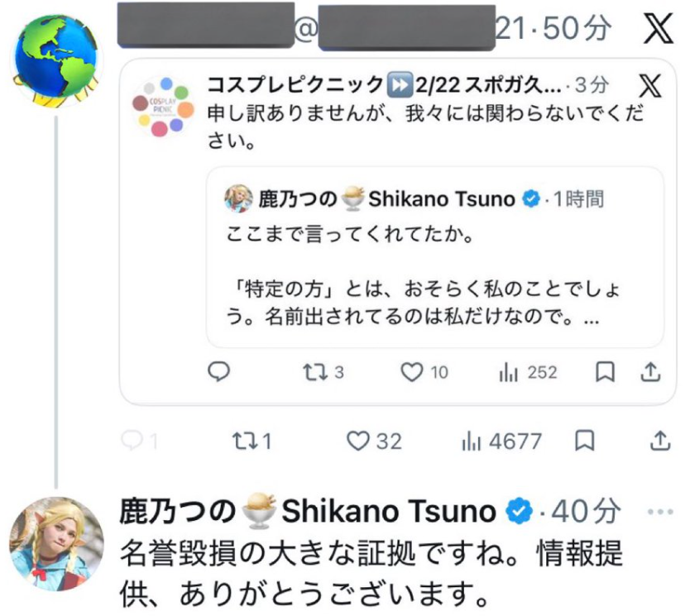View analytics showing 252 views

(508, 373)
